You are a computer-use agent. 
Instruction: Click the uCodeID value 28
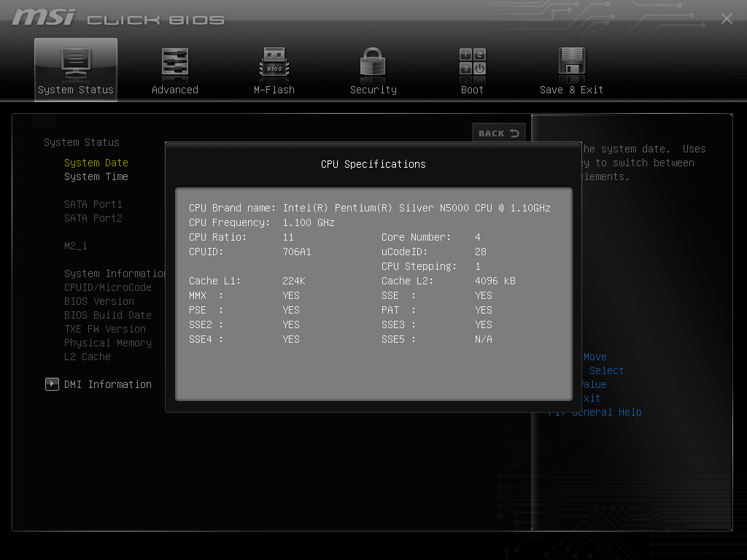480,252
